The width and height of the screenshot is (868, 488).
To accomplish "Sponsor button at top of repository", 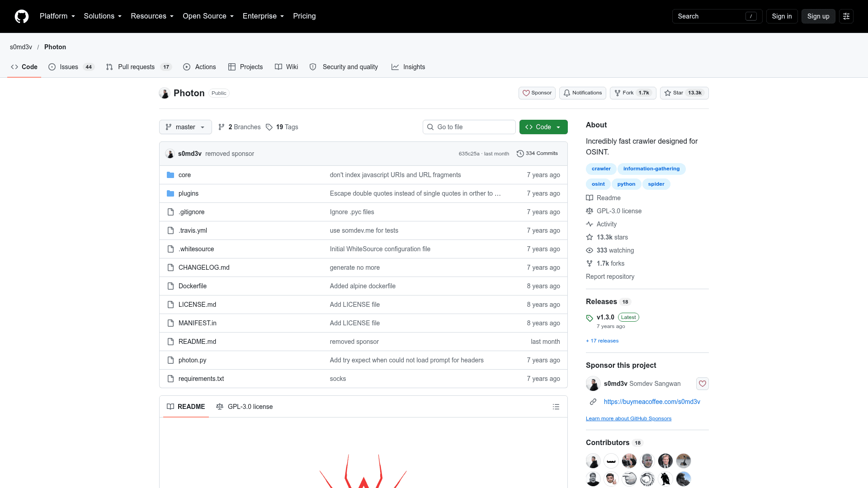I will coord(537,93).
